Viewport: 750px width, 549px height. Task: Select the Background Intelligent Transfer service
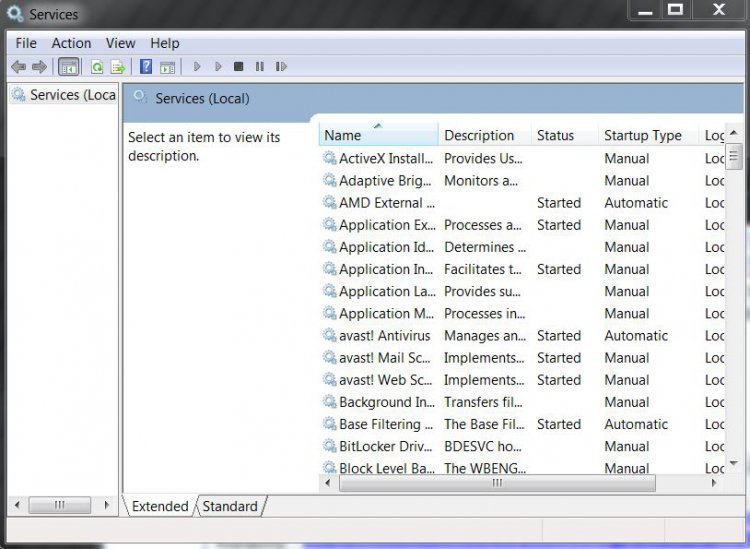[x=522, y=402]
